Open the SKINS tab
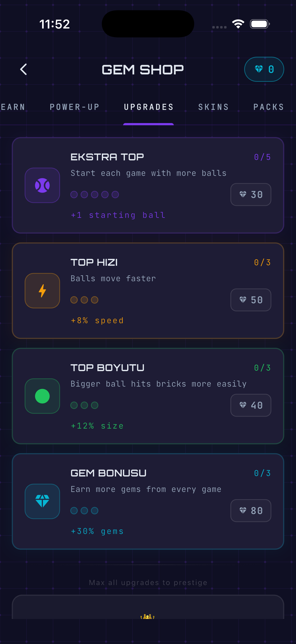The width and height of the screenshot is (296, 644). click(213, 107)
